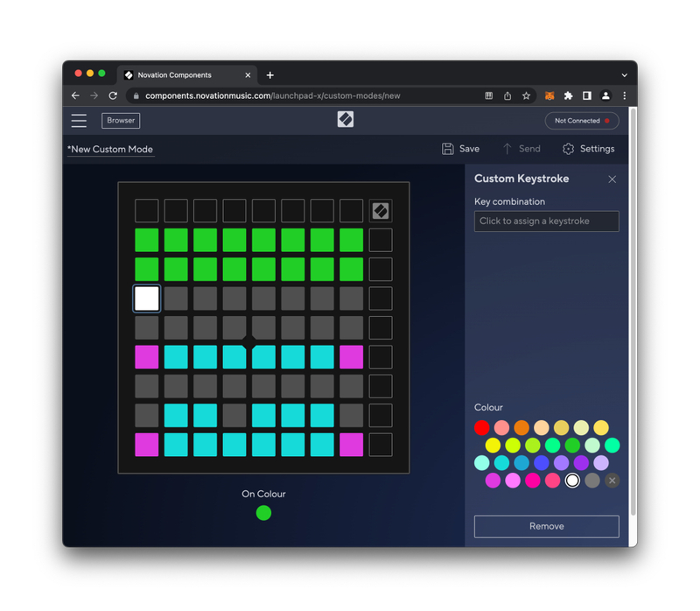Close the Novation Components tab
Viewport: 700px width, 611px height.
point(248,75)
